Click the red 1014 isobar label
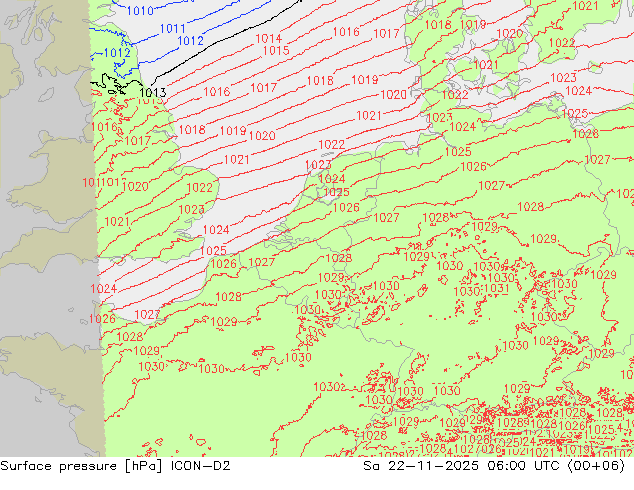Image resolution: width=634 pixels, height=490 pixels. tap(268, 39)
